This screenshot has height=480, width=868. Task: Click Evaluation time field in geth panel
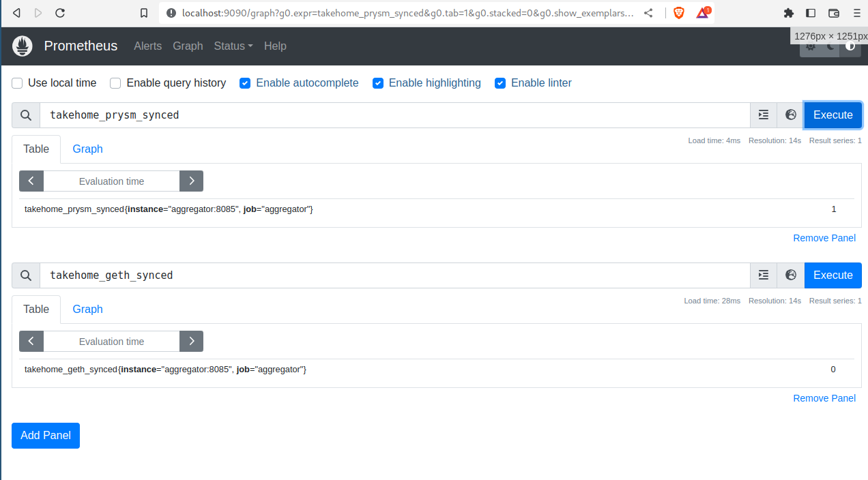[111, 342]
